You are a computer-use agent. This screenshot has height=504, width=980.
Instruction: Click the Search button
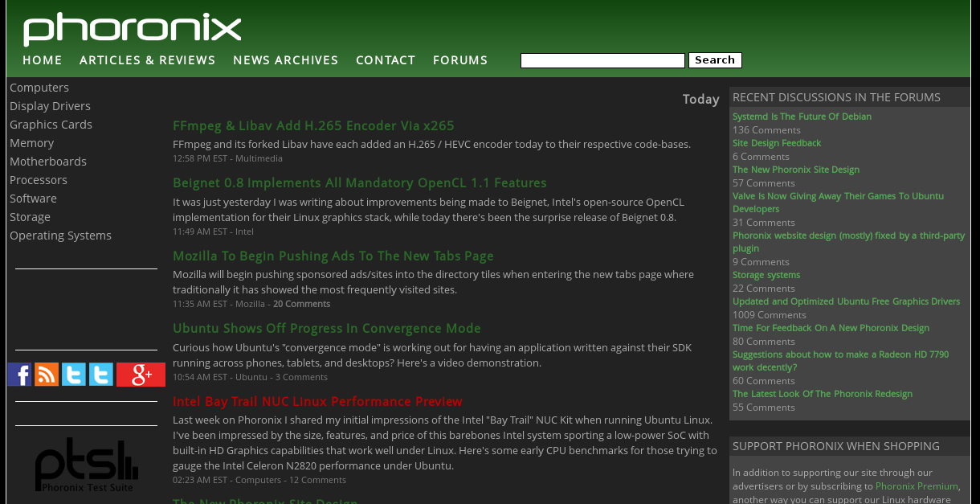[715, 60]
